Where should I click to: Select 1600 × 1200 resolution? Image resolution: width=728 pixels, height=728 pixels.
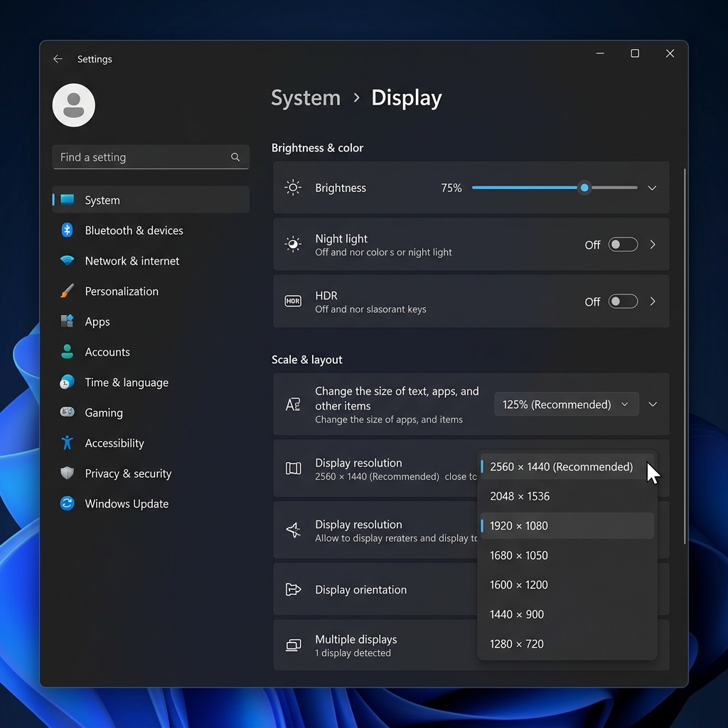[x=567, y=585]
